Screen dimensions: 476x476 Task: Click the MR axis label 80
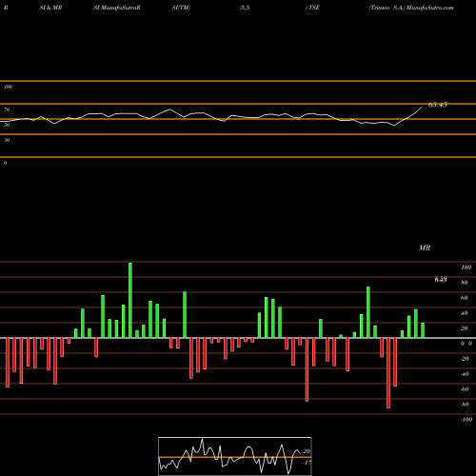(x=465, y=283)
